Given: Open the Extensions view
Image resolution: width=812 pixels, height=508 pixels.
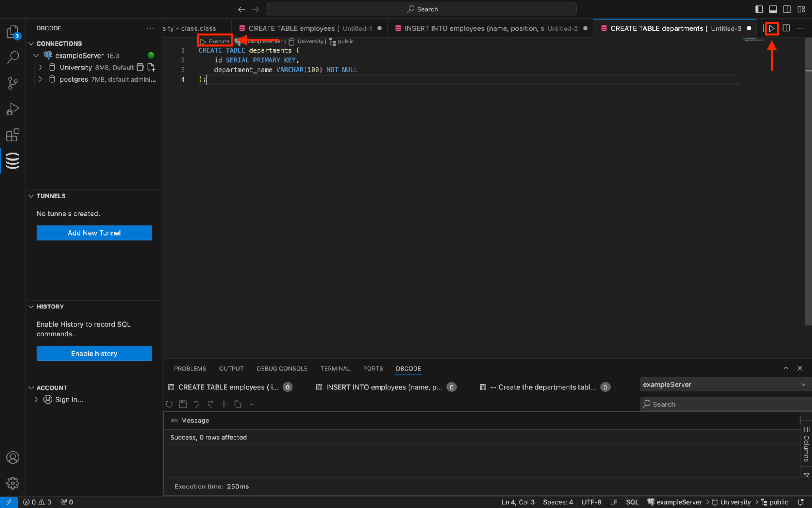Looking at the screenshot, I should (12, 135).
